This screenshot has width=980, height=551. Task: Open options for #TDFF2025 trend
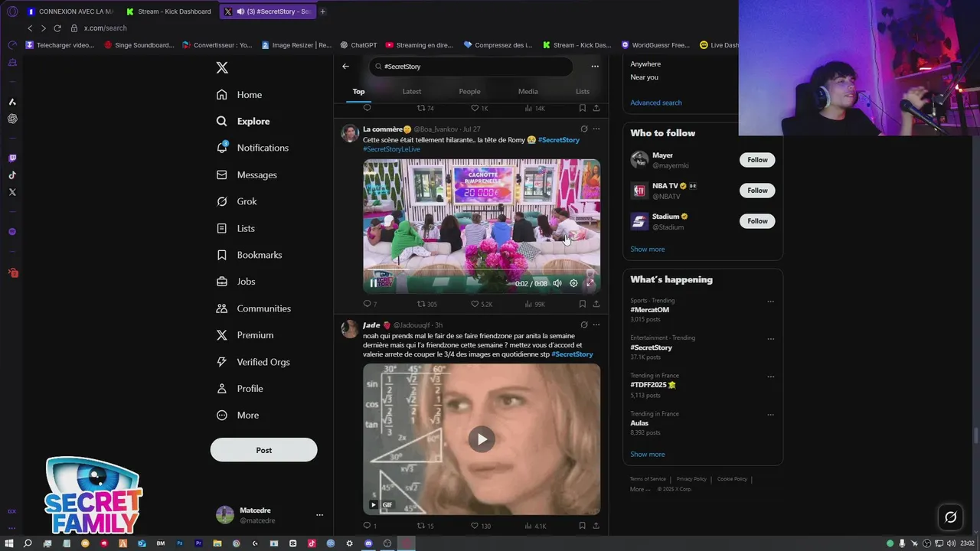(770, 377)
